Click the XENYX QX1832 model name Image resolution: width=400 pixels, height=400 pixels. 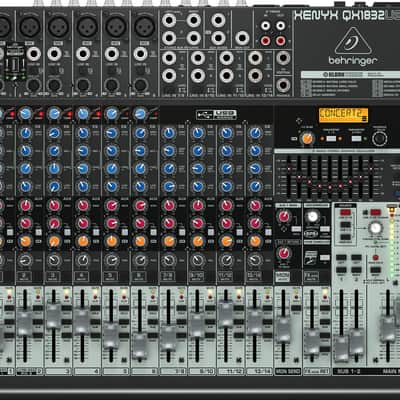(x=339, y=16)
